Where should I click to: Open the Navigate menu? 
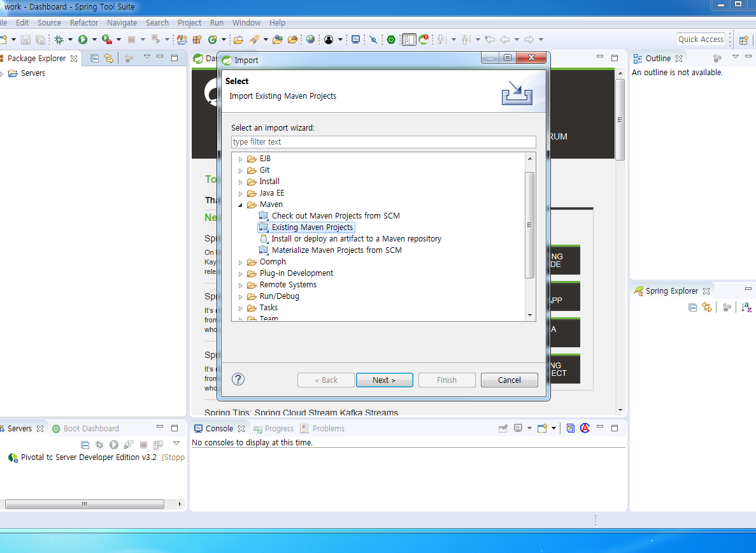point(122,23)
